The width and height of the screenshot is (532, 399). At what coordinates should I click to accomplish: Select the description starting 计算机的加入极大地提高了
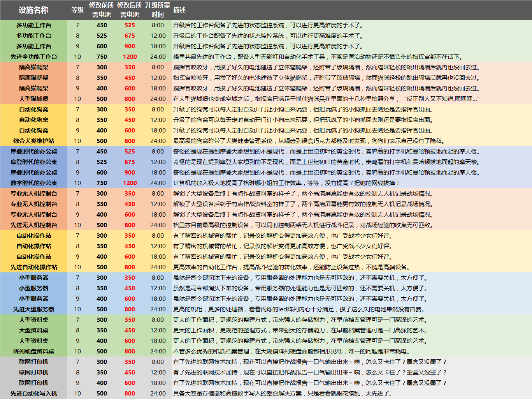tap(286, 183)
